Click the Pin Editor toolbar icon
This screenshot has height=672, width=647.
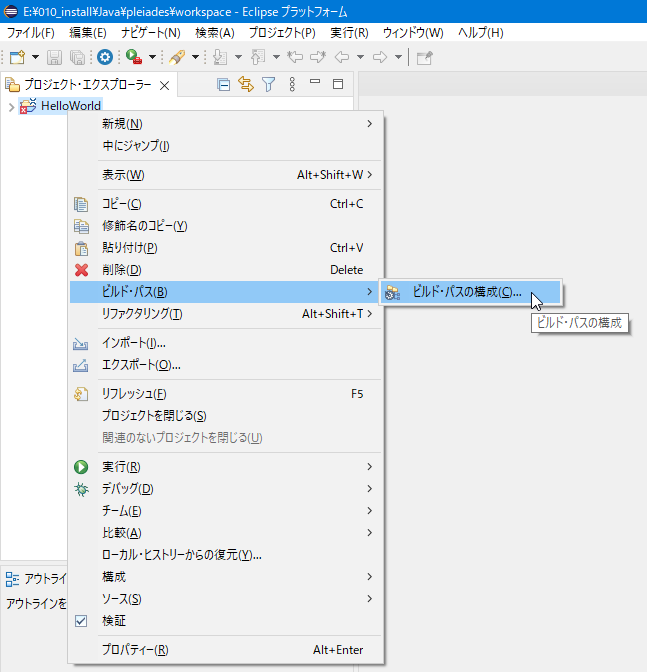coord(425,57)
